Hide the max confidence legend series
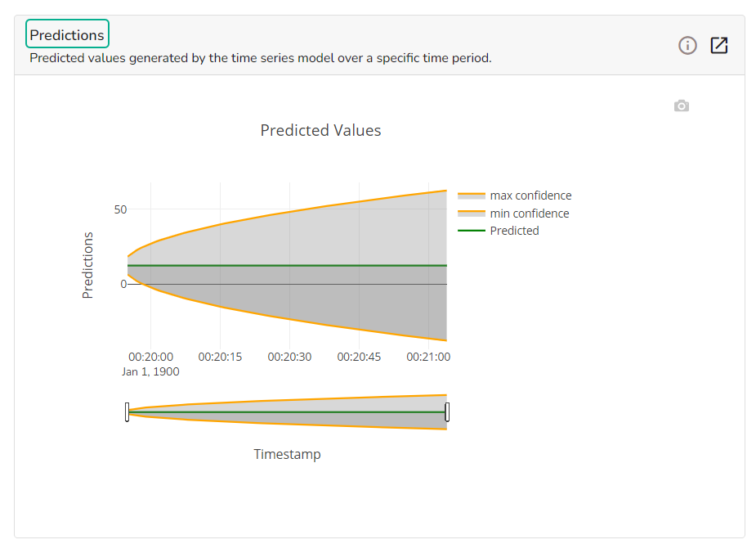The image size is (756, 544). coord(530,196)
